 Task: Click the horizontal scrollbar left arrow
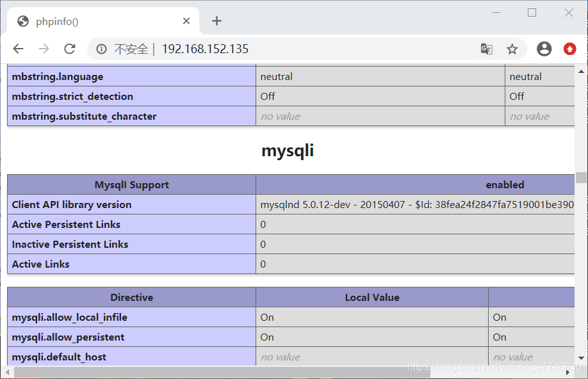tap(8, 372)
